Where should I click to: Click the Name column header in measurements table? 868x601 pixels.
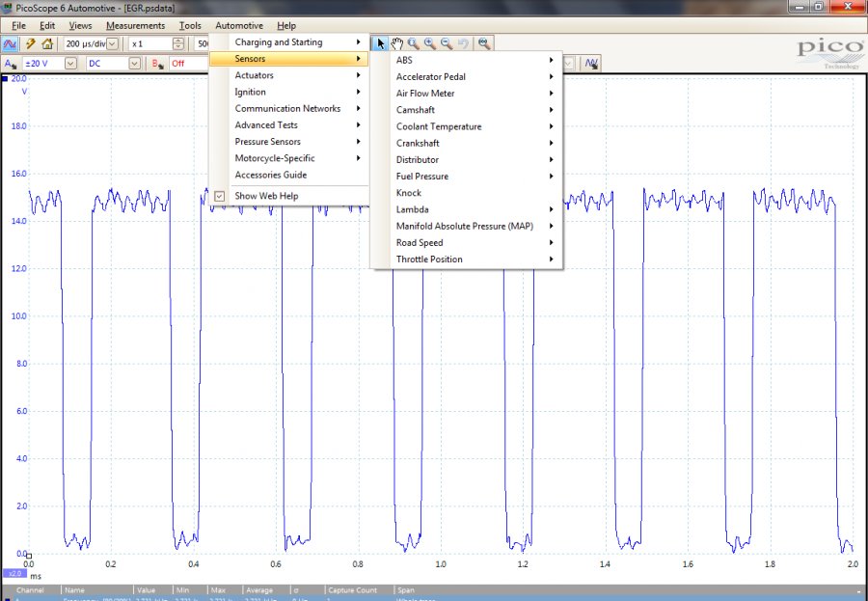(96, 590)
